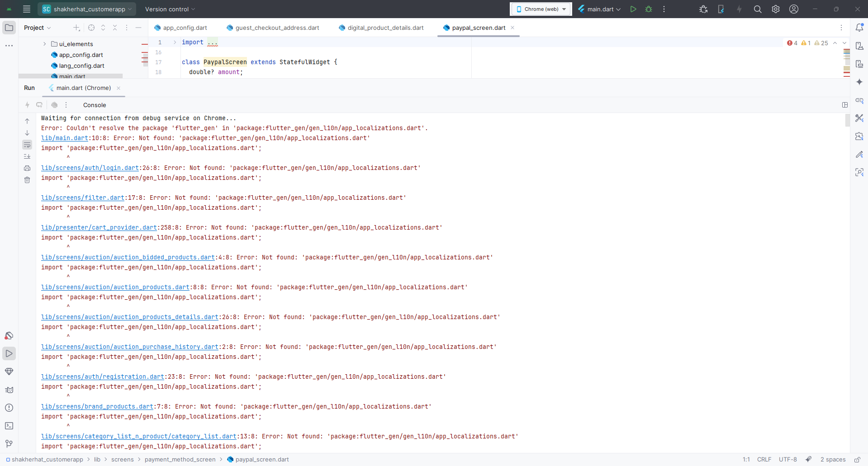Print console output icon
The image size is (868, 466).
27,168
